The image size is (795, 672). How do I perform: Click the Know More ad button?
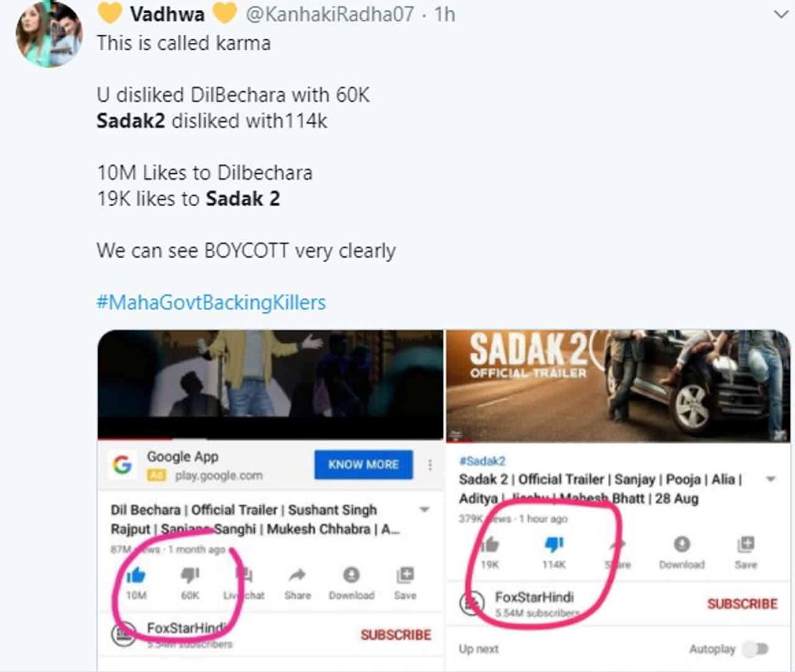pyautogui.click(x=363, y=465)
